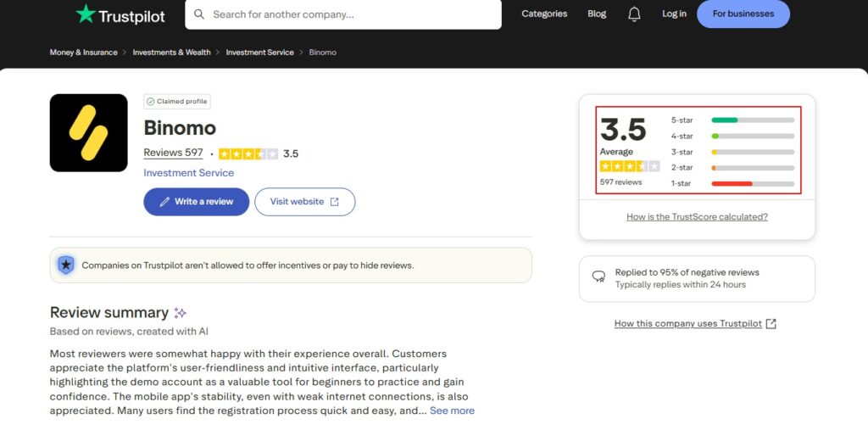Expand the summary with See more

(452, 410)
